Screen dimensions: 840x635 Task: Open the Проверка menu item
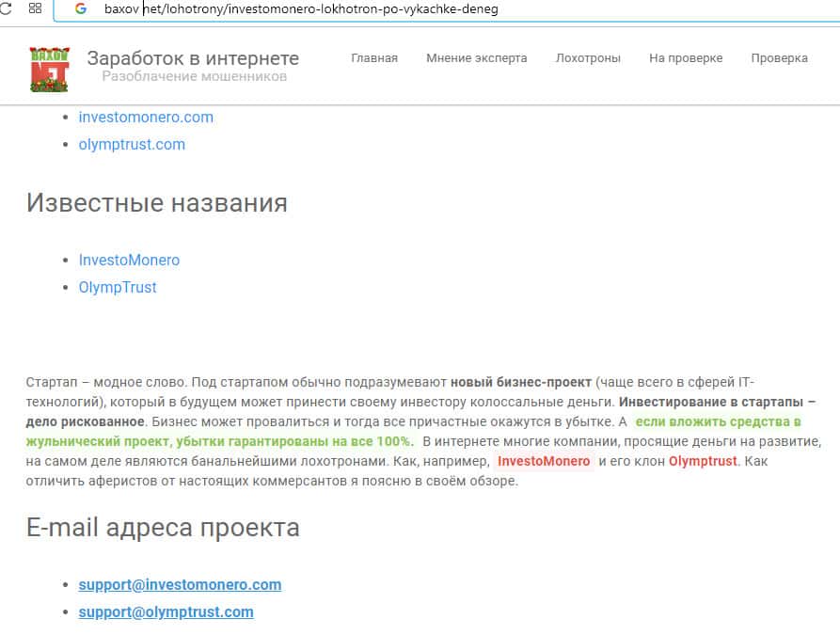779,58
